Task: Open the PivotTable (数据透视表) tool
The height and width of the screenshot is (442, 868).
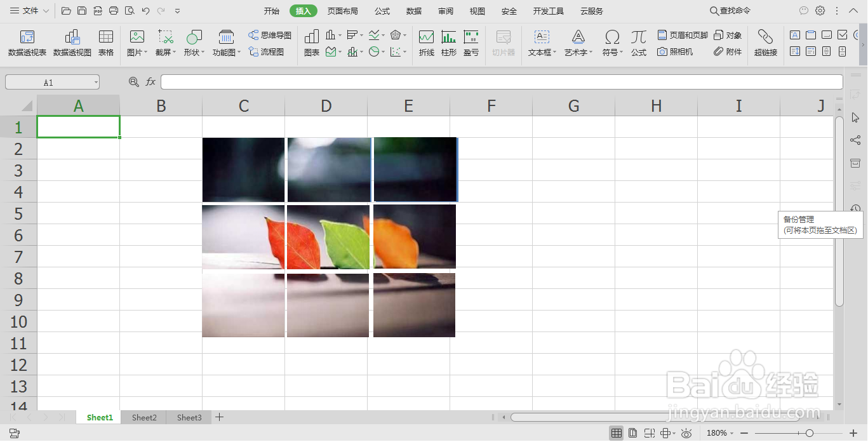Action: pyautogui.click(x=27, y=43)
